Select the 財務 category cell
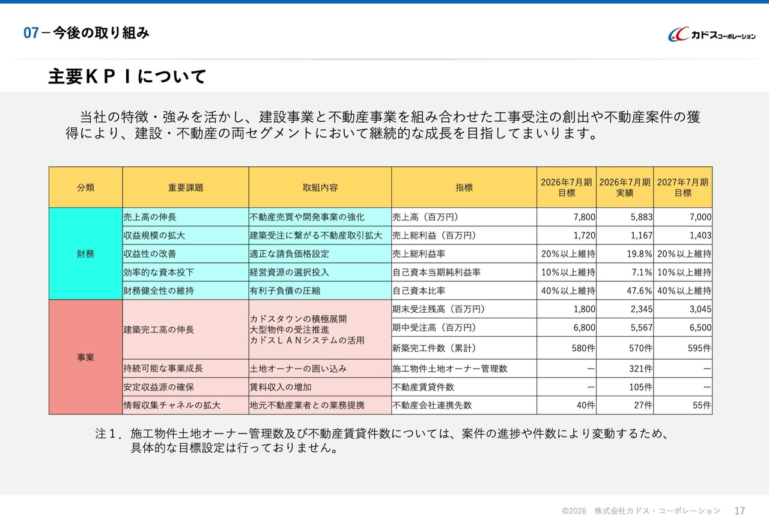The height and width of the screenshot is (532, 769). coord(85,254)
